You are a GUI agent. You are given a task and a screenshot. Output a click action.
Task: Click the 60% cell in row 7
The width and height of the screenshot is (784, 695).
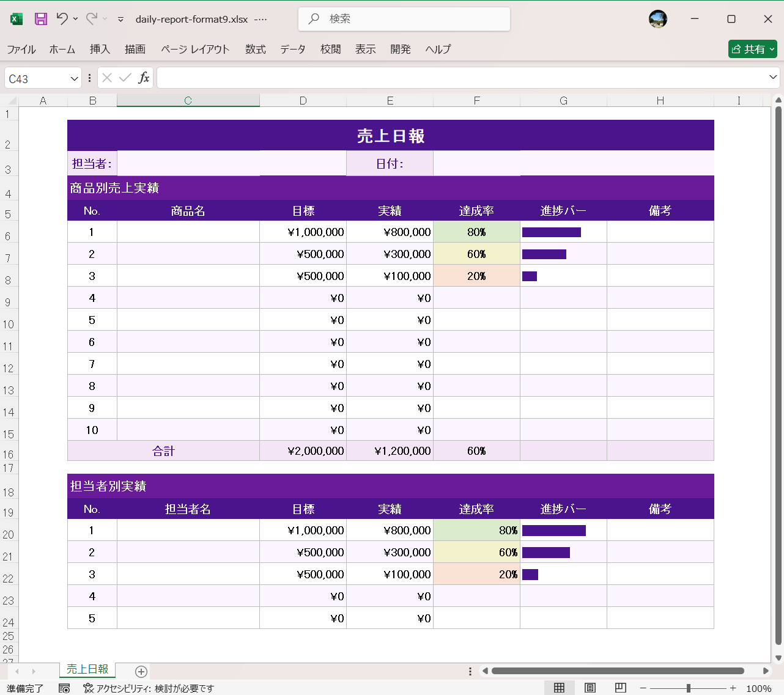pyautogui.click(x=477, y=254)
